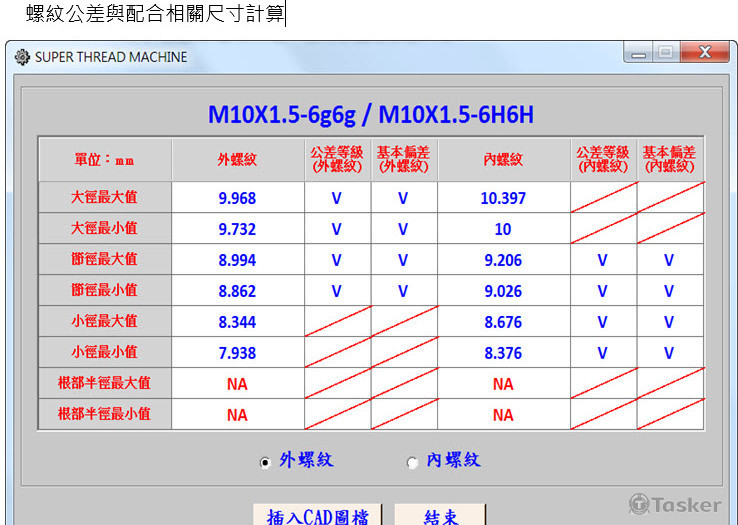The height and width of the screenshot is (525, 738).
Task: Click the 插入CAD圖檔 button
Action: coord(318,516)
